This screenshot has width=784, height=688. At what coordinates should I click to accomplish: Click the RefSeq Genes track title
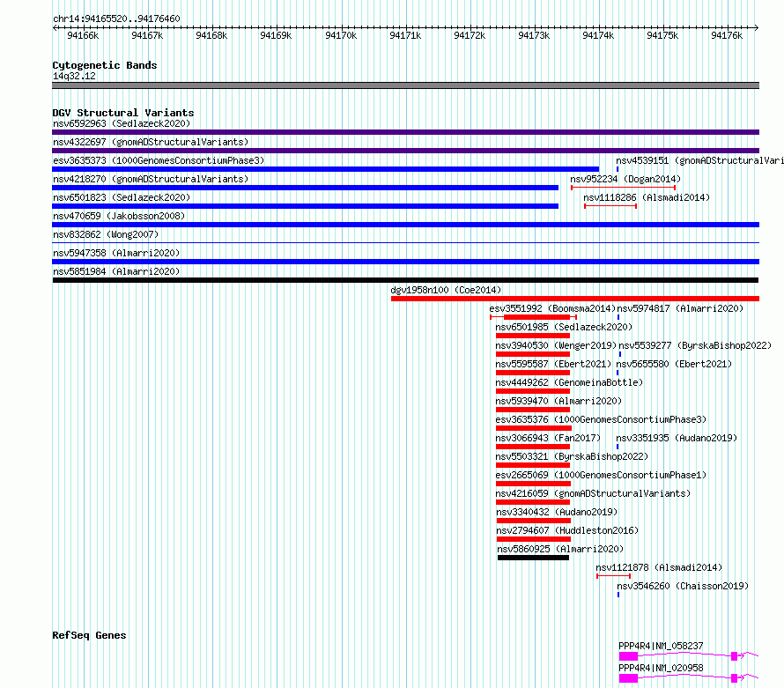[x=89, y=635]
